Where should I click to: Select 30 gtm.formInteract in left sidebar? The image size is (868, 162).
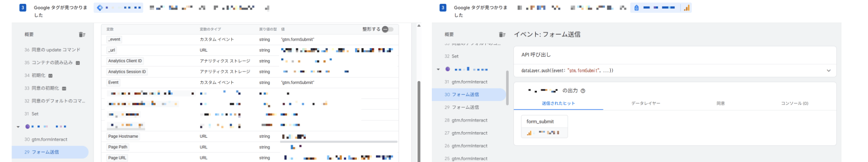(x=46, y=139)
